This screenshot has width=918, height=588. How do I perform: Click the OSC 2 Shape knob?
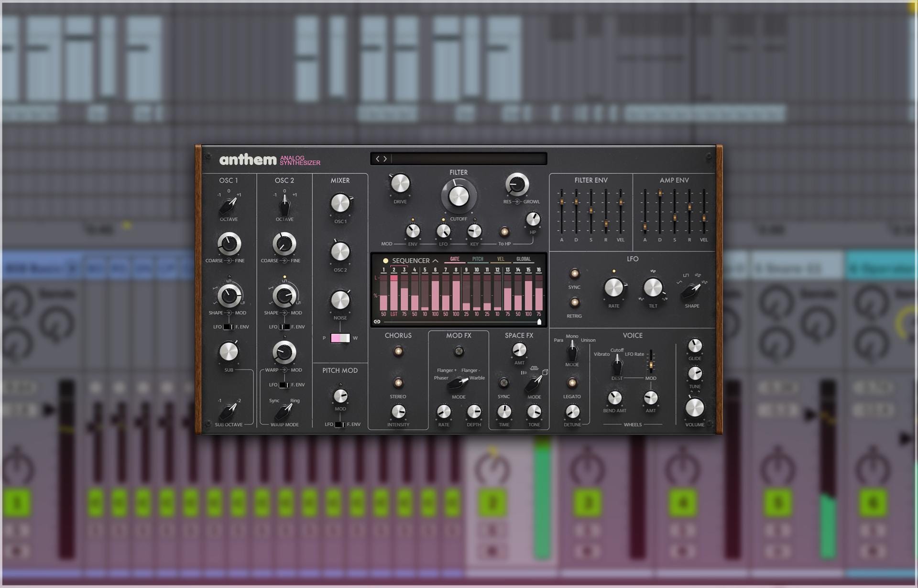pyautogui.click(x=284, y=295)
